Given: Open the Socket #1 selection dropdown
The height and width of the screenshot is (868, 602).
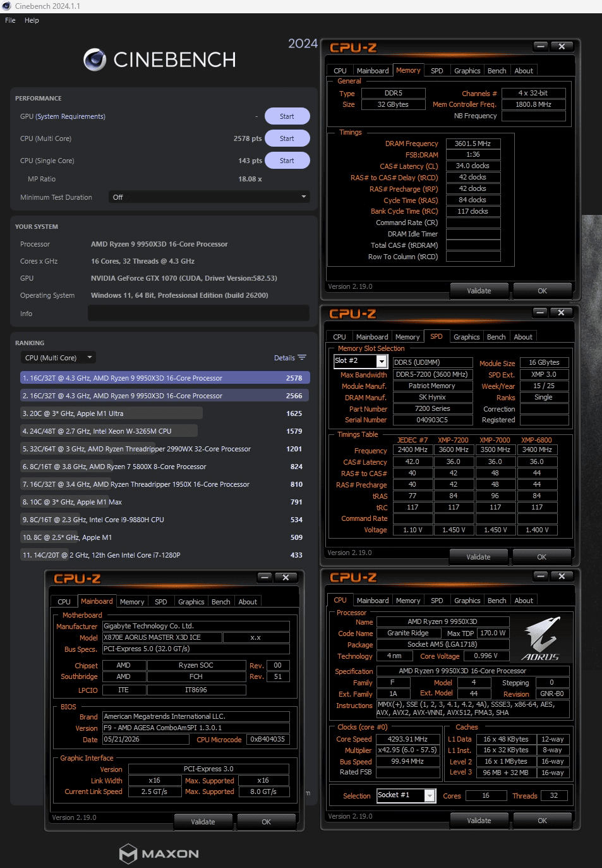Looking at the screenshot, I should (x=406, y=795).
